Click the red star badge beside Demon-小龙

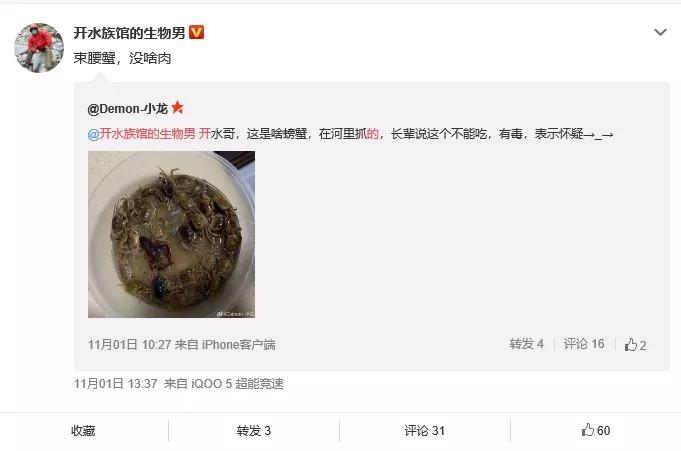[x=177, y=107]
